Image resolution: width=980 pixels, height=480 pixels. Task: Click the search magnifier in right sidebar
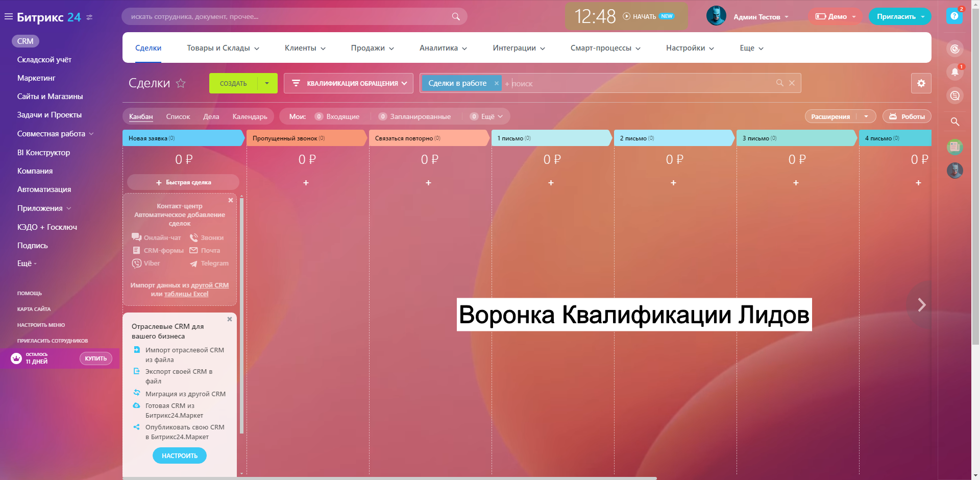[954, 122]
